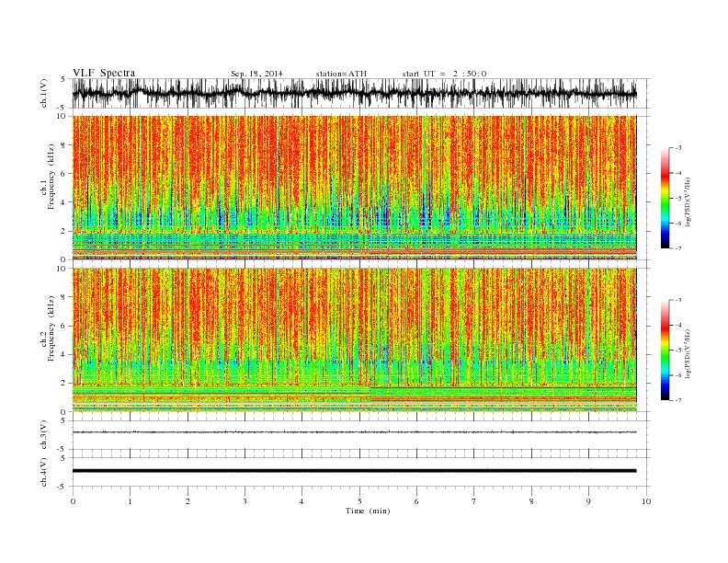The width and height of the screenshot is (728, 563).
Task: Select the date text "Sep. 18, 2014"
Action: click(256, 74)
